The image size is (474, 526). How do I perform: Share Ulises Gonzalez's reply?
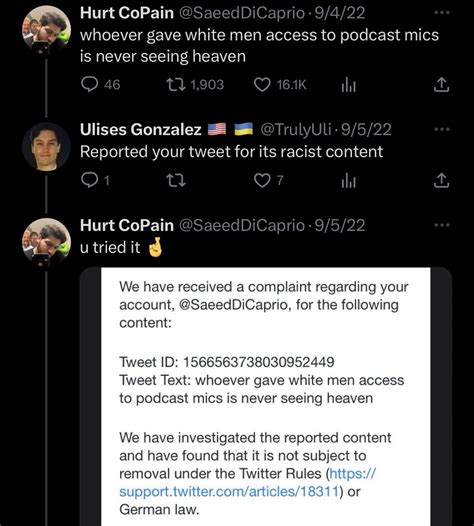441,181
